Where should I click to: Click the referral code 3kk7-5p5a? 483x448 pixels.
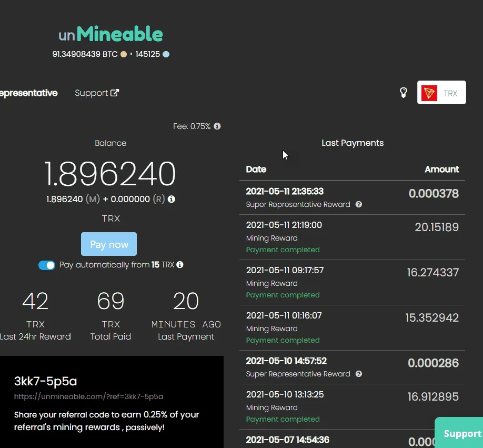(x=46, y=381)
